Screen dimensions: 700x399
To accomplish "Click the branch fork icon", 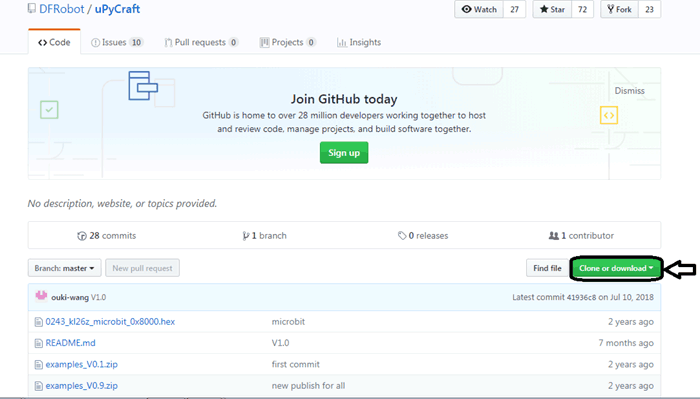I will tap(246, 236).
